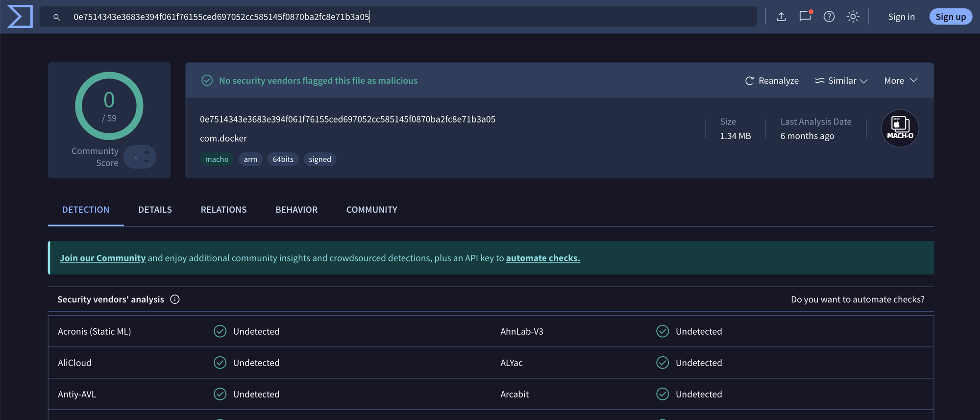Vote community score up arrow

(x=147, y=152)
